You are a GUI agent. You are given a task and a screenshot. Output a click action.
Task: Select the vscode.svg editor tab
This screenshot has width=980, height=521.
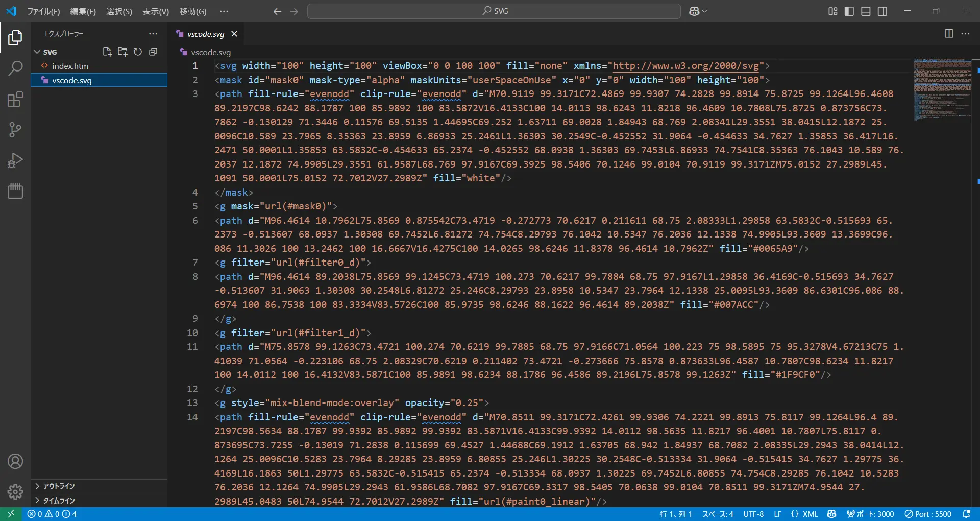[205, 34]
